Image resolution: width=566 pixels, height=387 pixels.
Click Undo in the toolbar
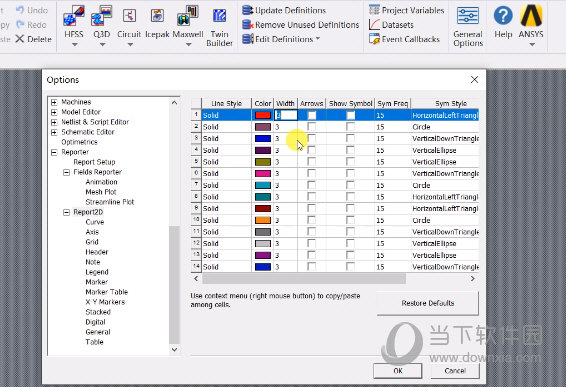32,10
